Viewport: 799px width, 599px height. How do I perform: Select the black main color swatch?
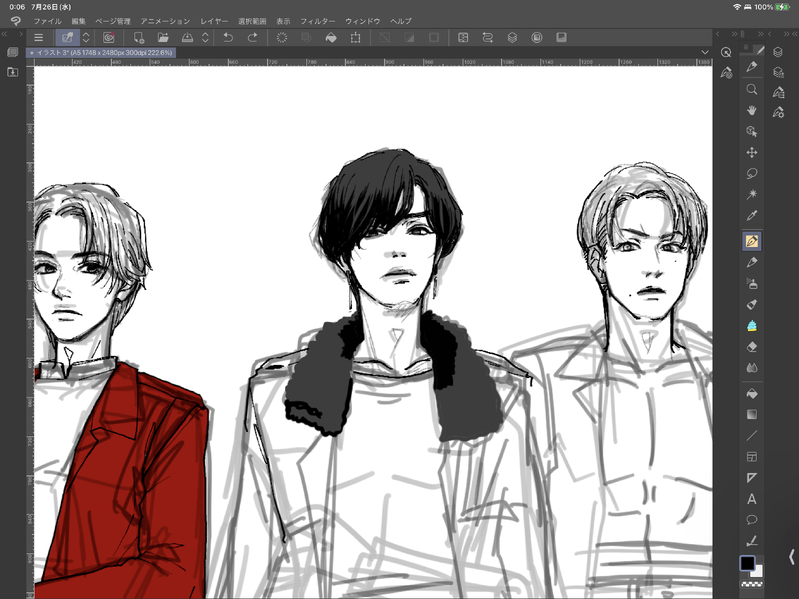[x=747, y=563]
